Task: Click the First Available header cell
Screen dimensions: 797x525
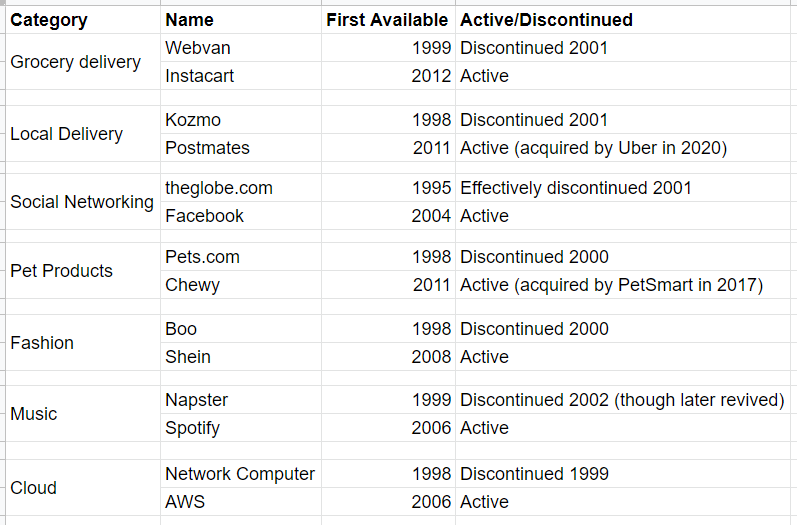Action: 388,20
